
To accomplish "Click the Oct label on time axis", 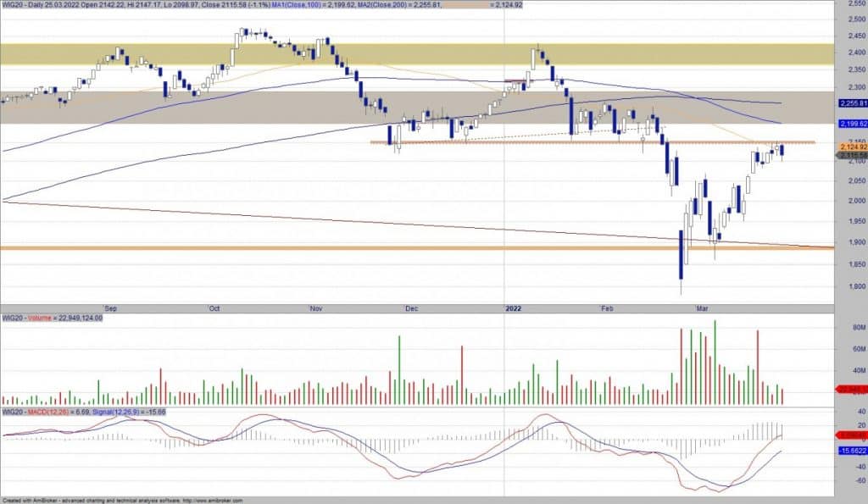I will (214, 310).
